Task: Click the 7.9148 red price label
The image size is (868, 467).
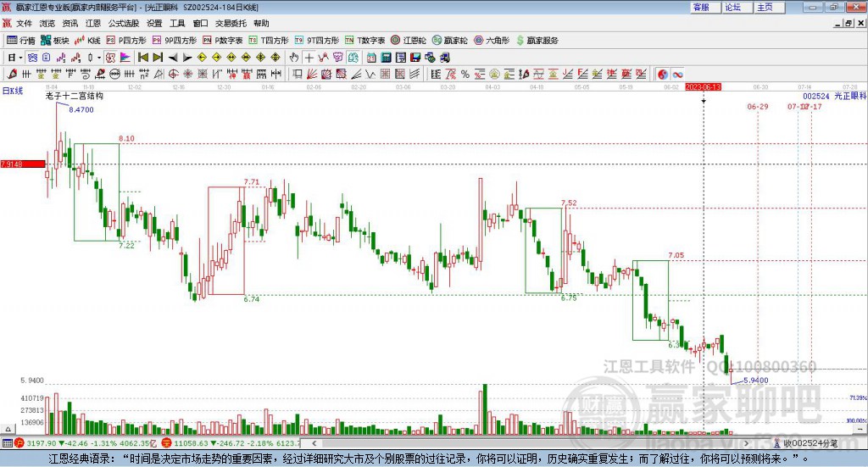Action: [x=23, y=164]
